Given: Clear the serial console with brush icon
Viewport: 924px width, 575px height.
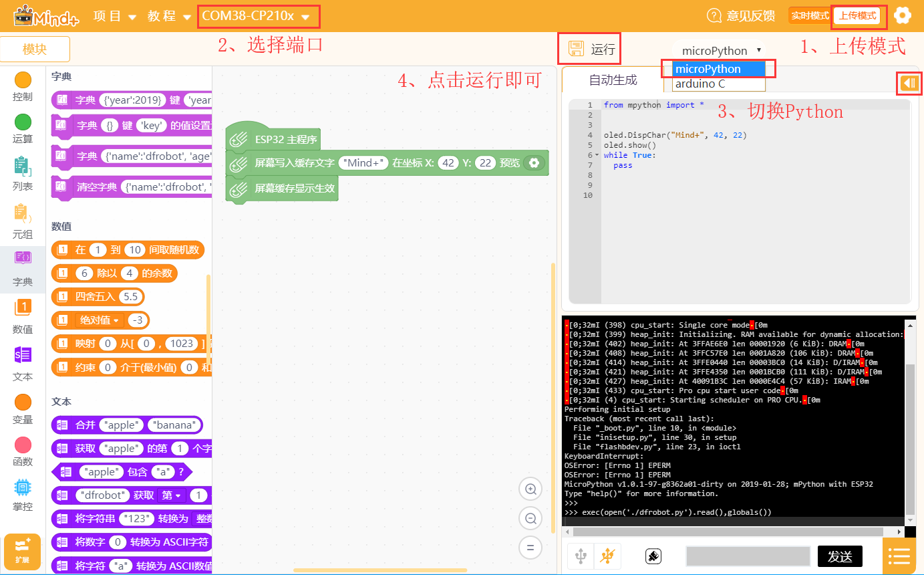Looking at the screenshot, I should click(653, 556).
